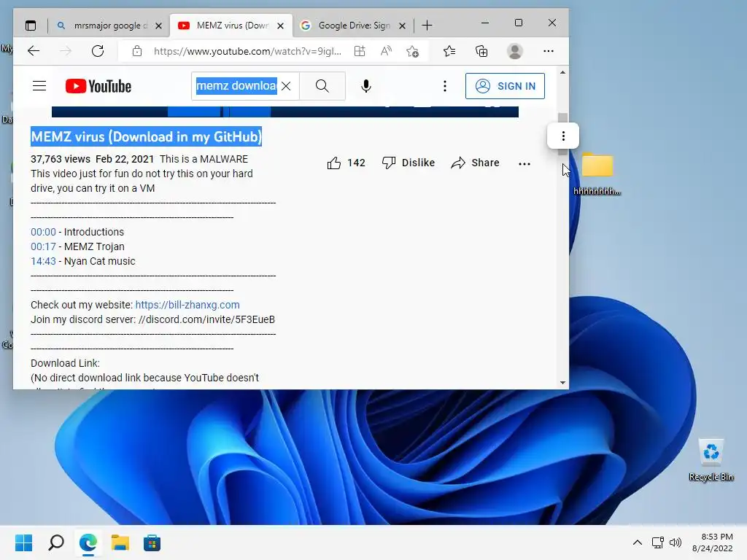Open YouTube settings three-dot menu
The height and width of the screenshot is (560, 747).
click(x=445, y=86)
